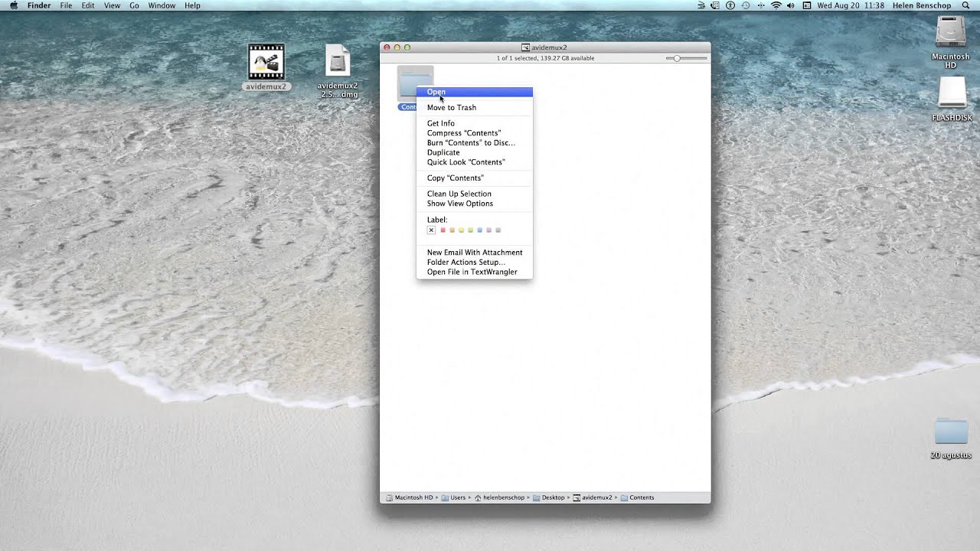Choose Open in the context menu
The width and height of the screenshot is (980, 551).
(x=474, y=92)
